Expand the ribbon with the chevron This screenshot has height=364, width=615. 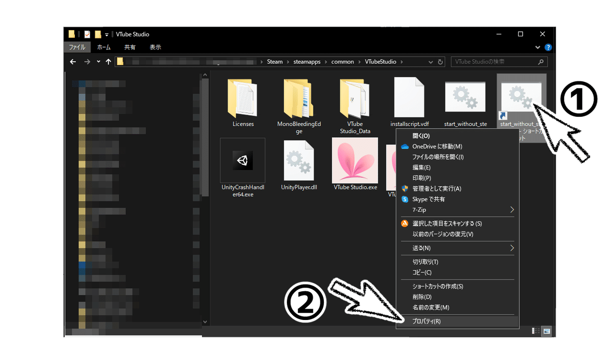(538, 47)
